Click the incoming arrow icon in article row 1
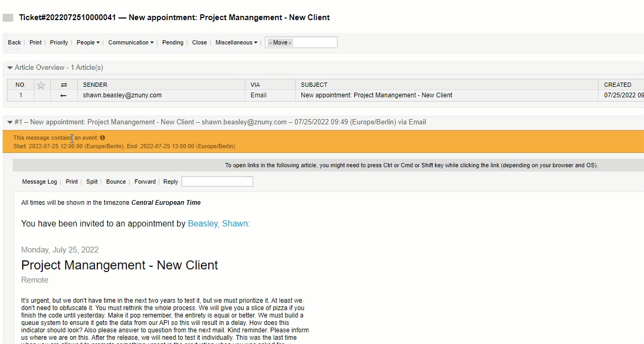Image resolution: width=644 pixels, height=344 pixels. click(x=64, y=96)
